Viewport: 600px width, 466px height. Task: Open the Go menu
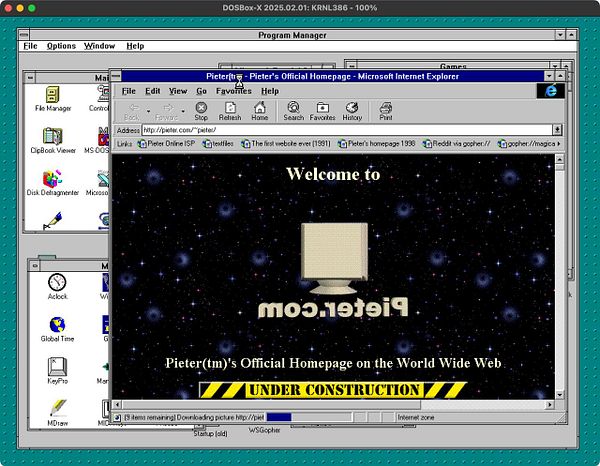tap(201, 91)
